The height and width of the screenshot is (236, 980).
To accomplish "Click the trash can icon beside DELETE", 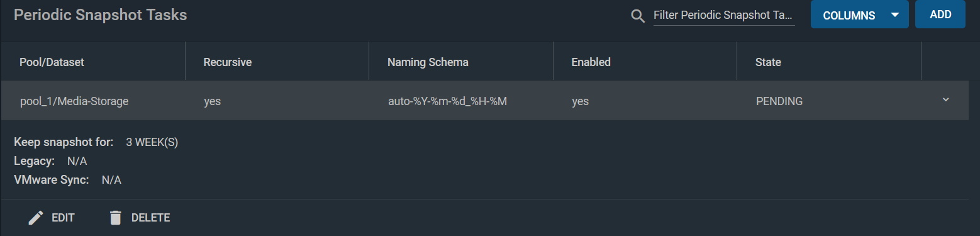I will coord(115,218).
